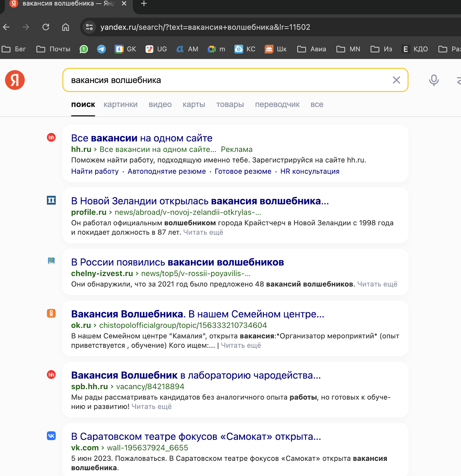
Task: Click the hh.ru favicon of the ad result
Action: 51,137
